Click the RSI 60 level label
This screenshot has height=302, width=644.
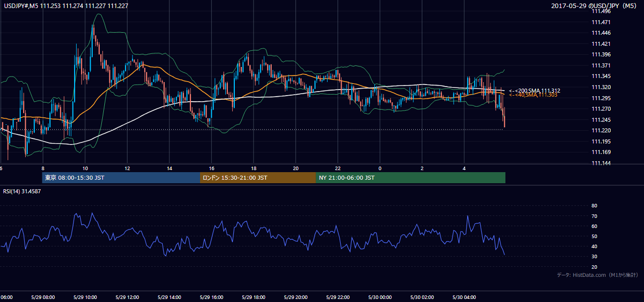tap(594, 226)
